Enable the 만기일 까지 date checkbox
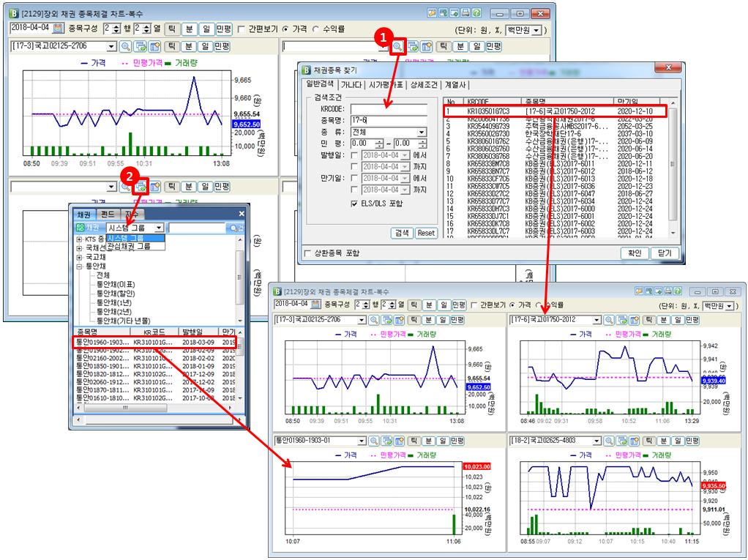748x560 pixels. coord(354,190)
